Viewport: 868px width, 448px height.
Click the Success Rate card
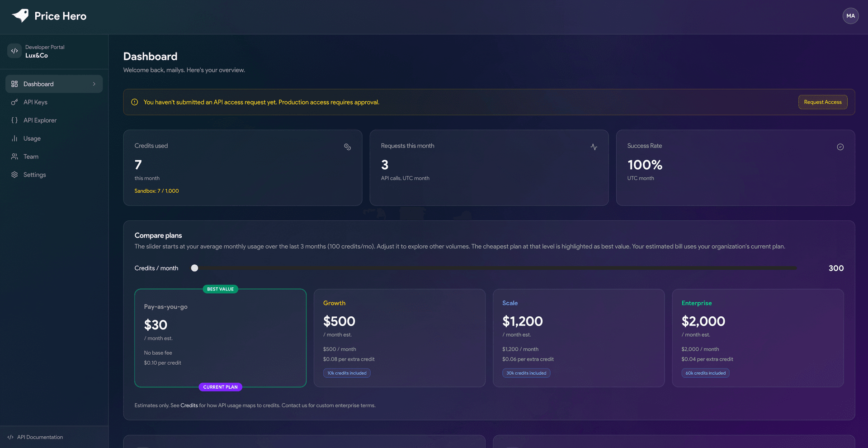[736, 168]
